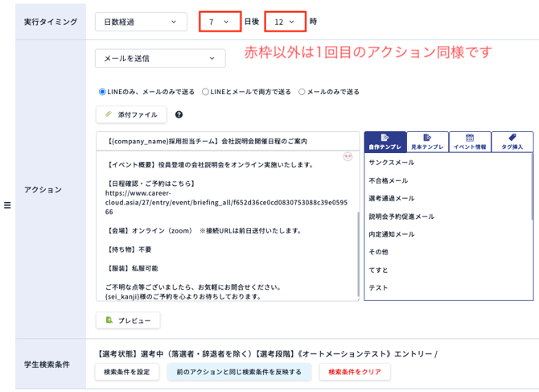
Task: Switch to the イベント情報 tab
Action: click(470, 142)
